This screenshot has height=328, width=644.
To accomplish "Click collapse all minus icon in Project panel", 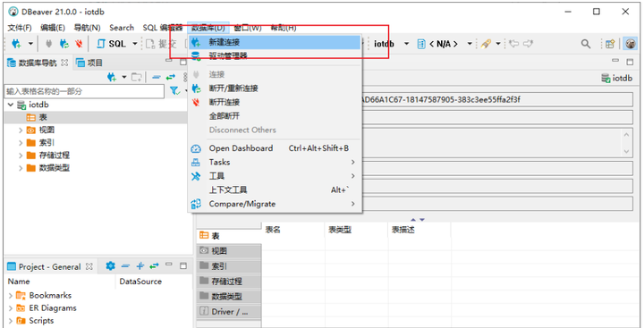I will 126,266.
